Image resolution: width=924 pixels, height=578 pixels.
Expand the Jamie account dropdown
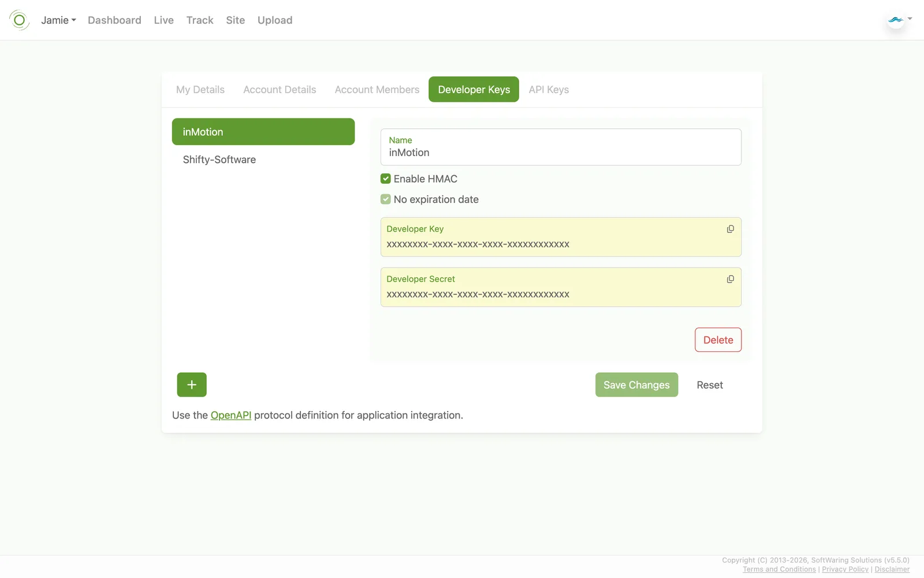58,20
